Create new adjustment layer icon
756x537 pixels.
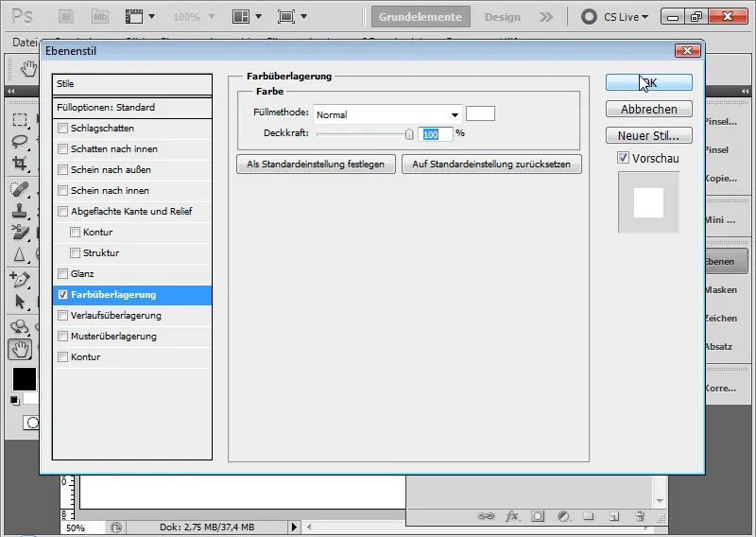tap(563, 516)
